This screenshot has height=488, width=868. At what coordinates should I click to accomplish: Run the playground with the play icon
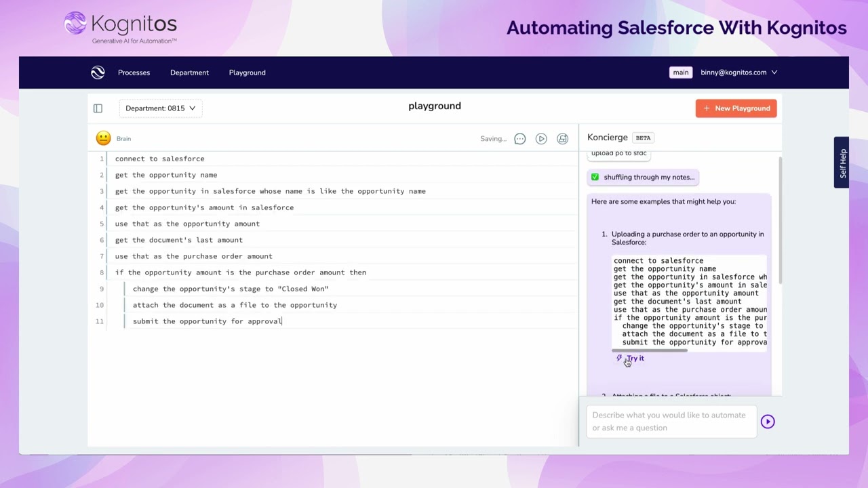(x=541, y=138)
